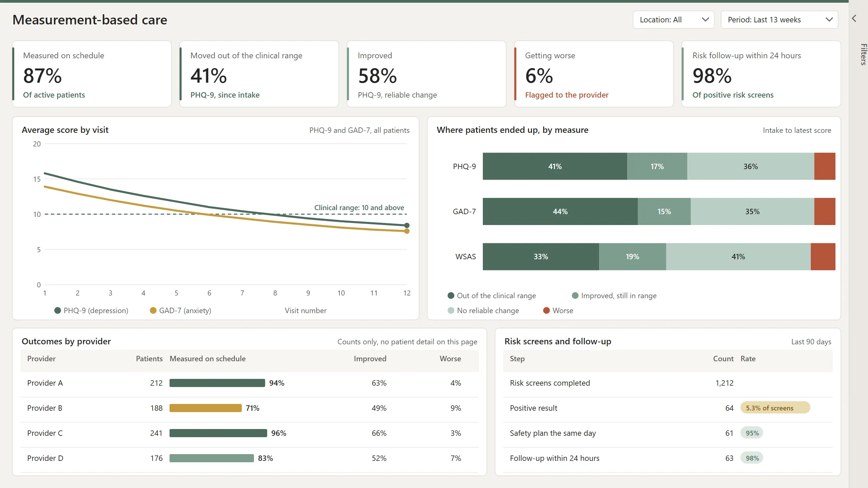Click Provider B patient count 188
The image size is (868, 488).
[x=156, y=408]
